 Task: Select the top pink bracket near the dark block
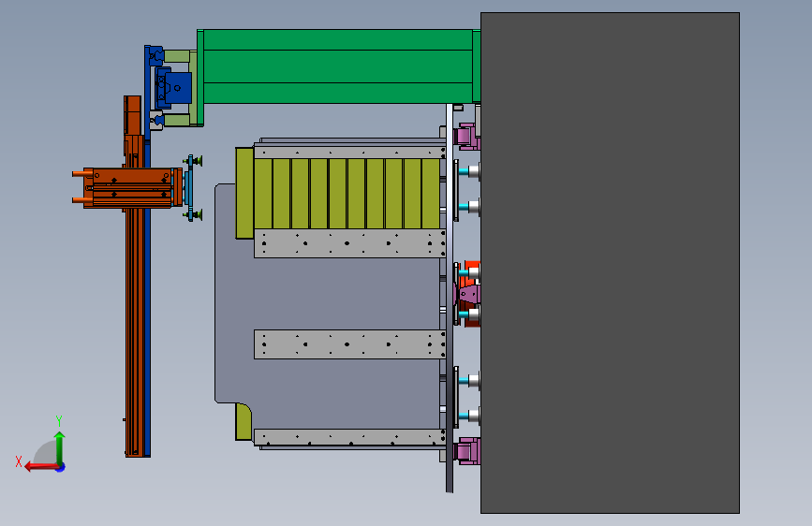click(466, 137)
